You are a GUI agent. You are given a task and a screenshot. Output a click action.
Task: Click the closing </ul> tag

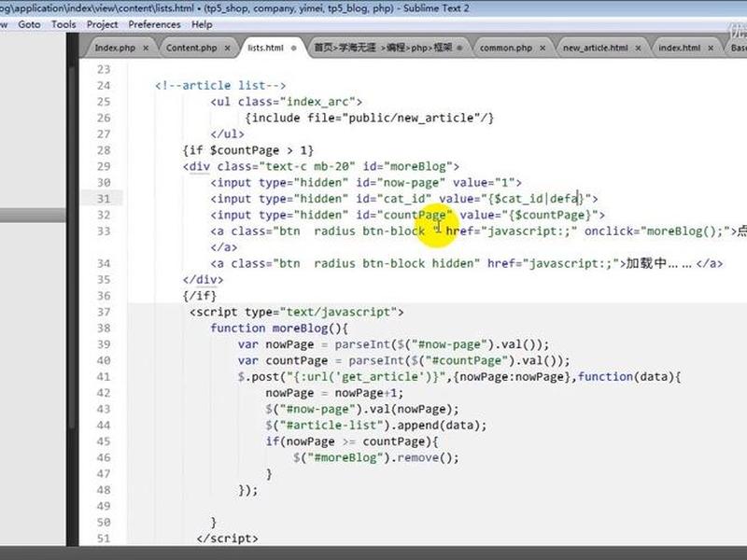pos(227,134)
